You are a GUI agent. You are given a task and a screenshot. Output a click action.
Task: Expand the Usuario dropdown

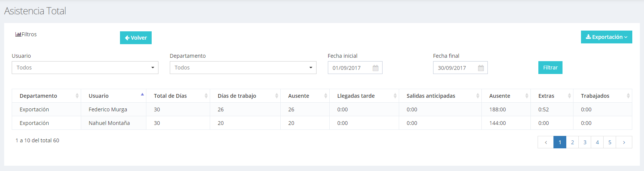click(x=85, y=68)
